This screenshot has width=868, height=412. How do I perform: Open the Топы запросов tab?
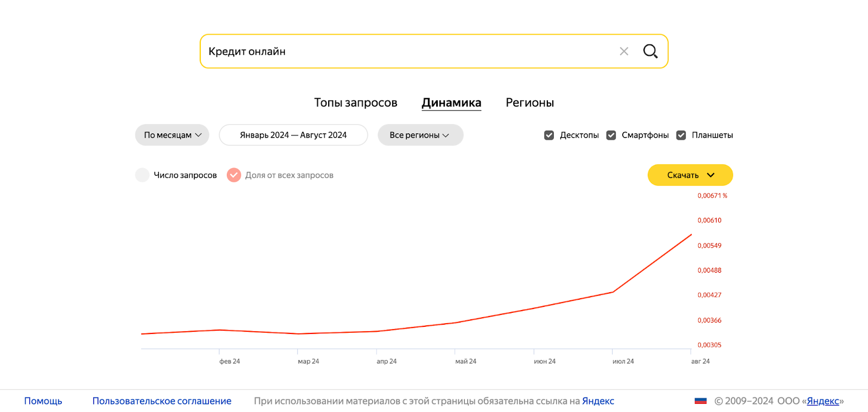pos(356,102)
